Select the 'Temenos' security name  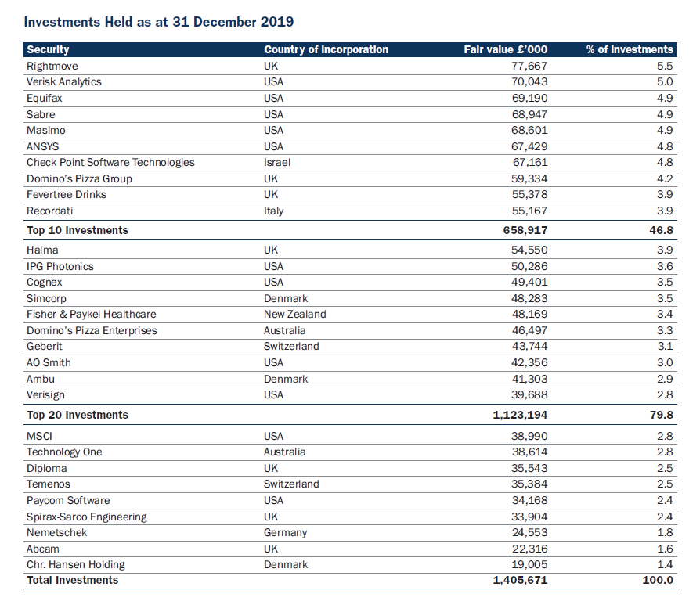click(49, 484)
